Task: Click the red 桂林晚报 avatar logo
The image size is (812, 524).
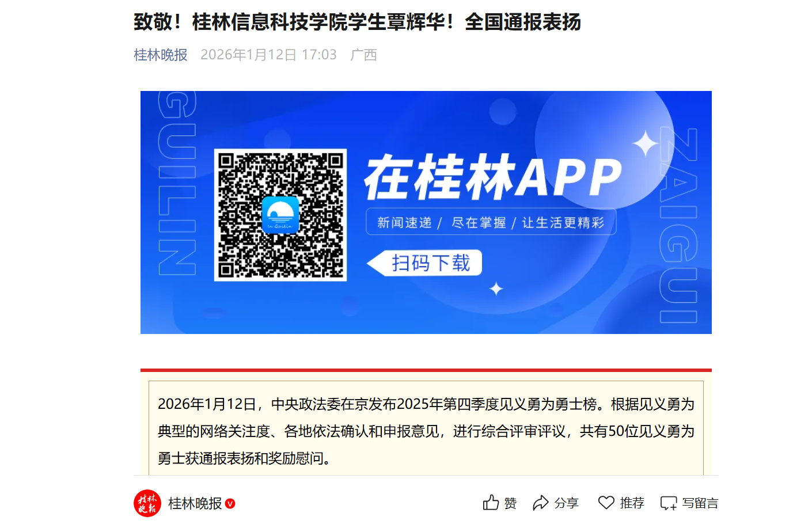Action: tap(147, 503)
